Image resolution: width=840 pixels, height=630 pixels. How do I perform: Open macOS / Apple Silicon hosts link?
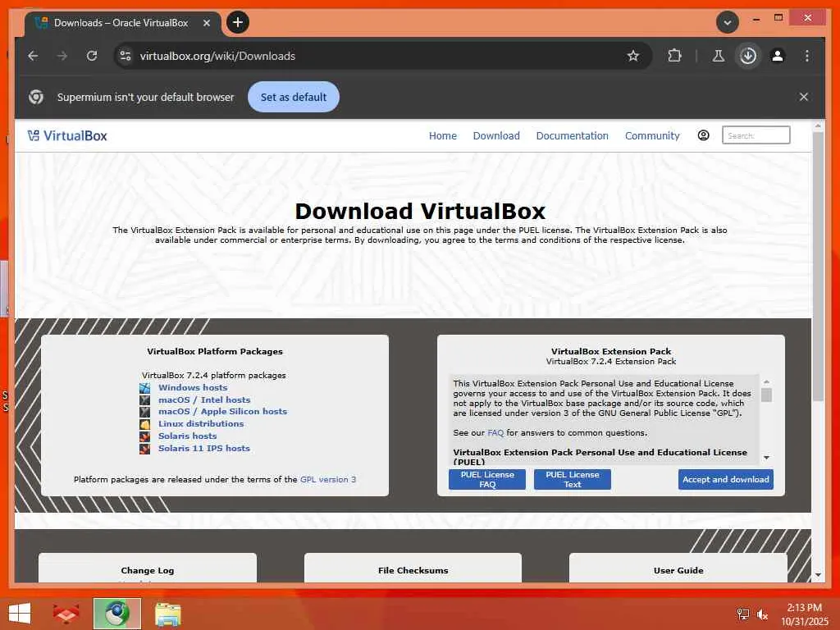click(222, 412)
